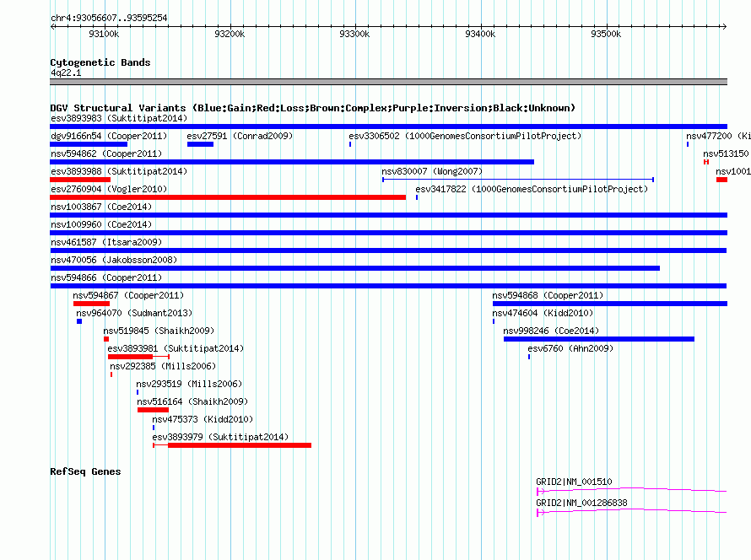The height and width of the screenshot is (560, 751).
Task: Click the esv3893979 red loss bar
Action: pyautogui.click(x=240, y=445)
